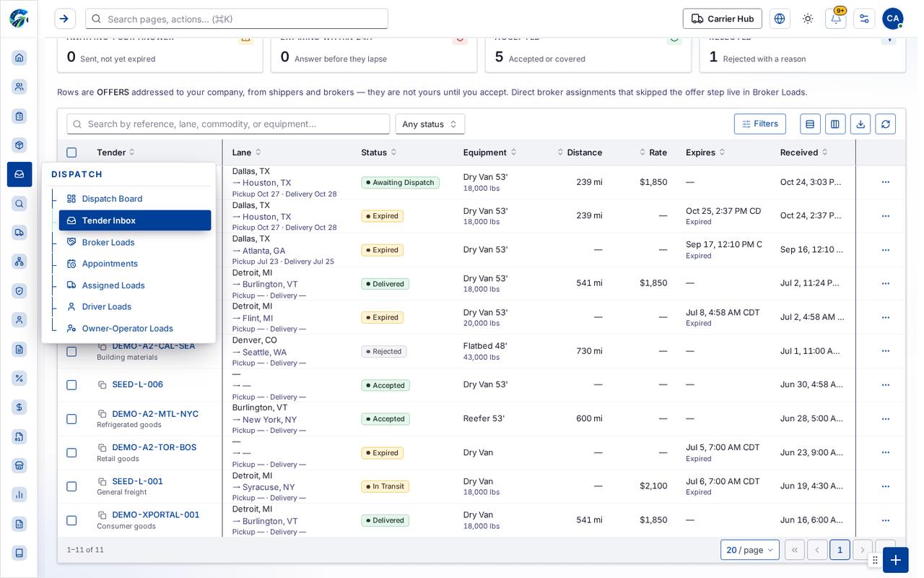Open Owner-Operator Loads menu item
The width and height of the screenshot is (924, 578).
click(x=135, y=328)
